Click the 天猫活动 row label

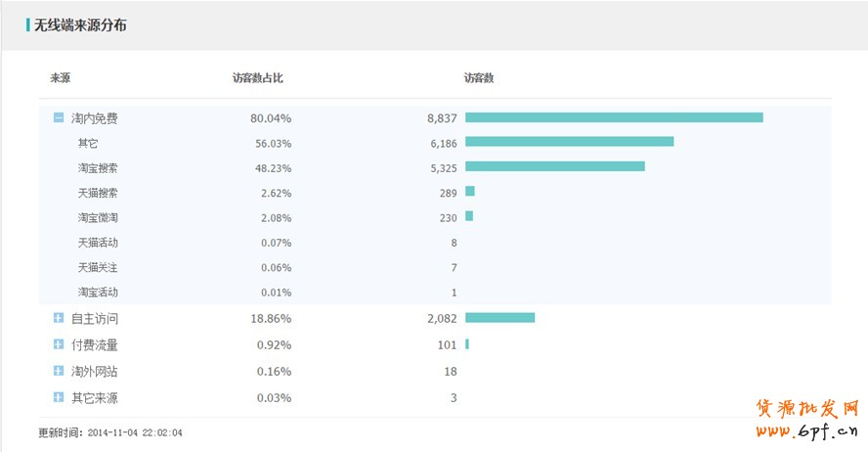click(98, 243)
